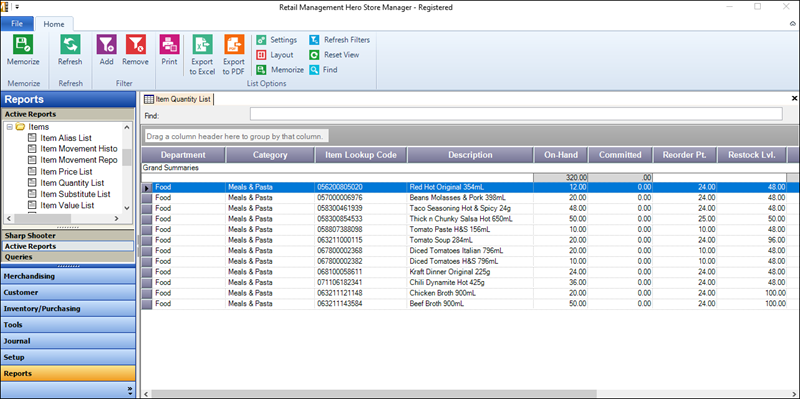Screen dimensions: 800x399
Task: Click Export to Excel icon
Action: point(203,45)
